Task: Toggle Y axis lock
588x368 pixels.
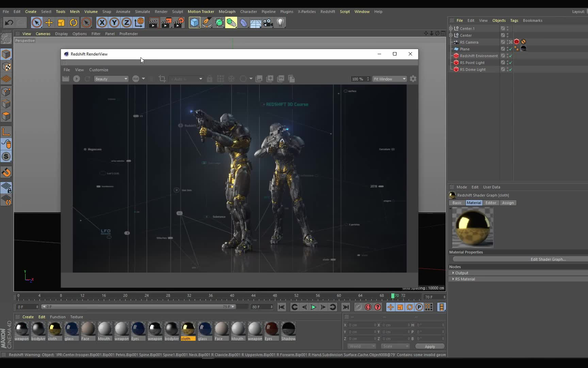Action: pos(114,23)
